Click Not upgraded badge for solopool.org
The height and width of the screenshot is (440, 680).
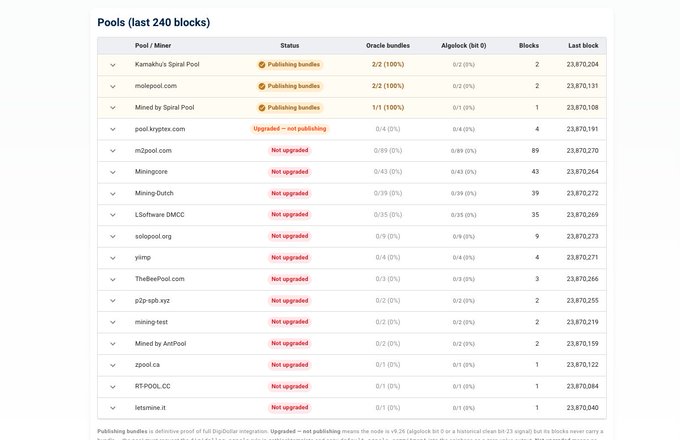[290, 236]
